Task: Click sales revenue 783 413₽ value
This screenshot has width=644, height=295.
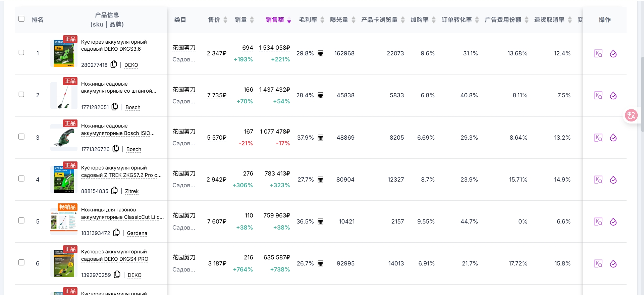Action: pos(277,174)
